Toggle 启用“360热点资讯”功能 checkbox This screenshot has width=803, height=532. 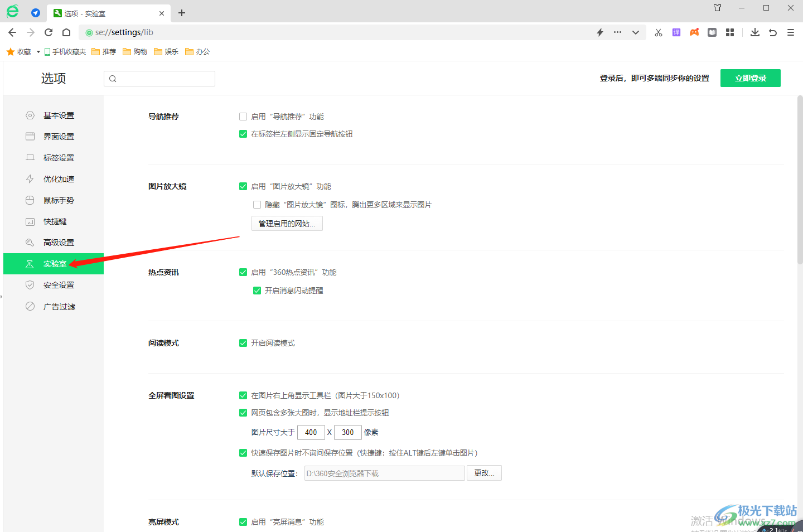243,272
